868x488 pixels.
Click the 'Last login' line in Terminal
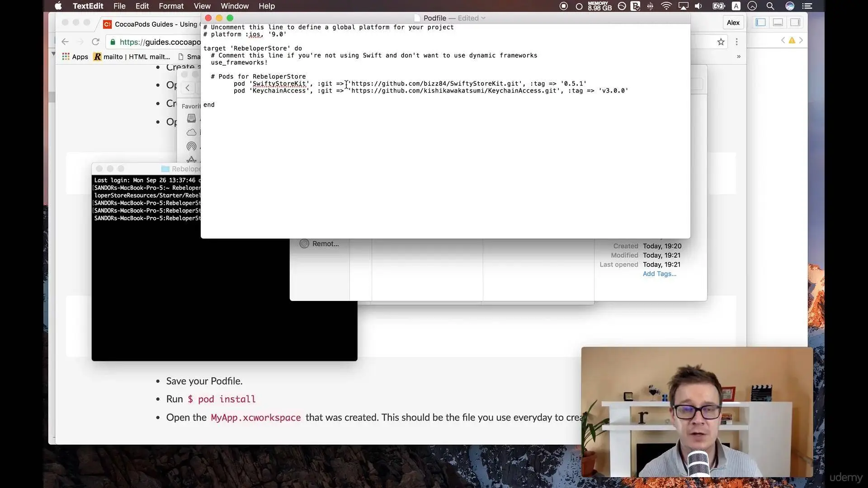click(x=147, y=180)
